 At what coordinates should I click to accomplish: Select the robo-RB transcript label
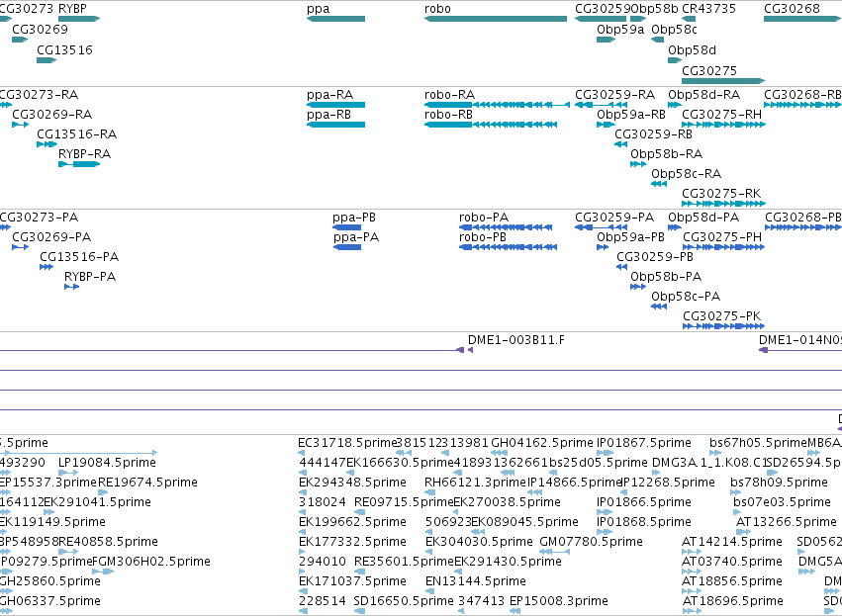(448, 115)
